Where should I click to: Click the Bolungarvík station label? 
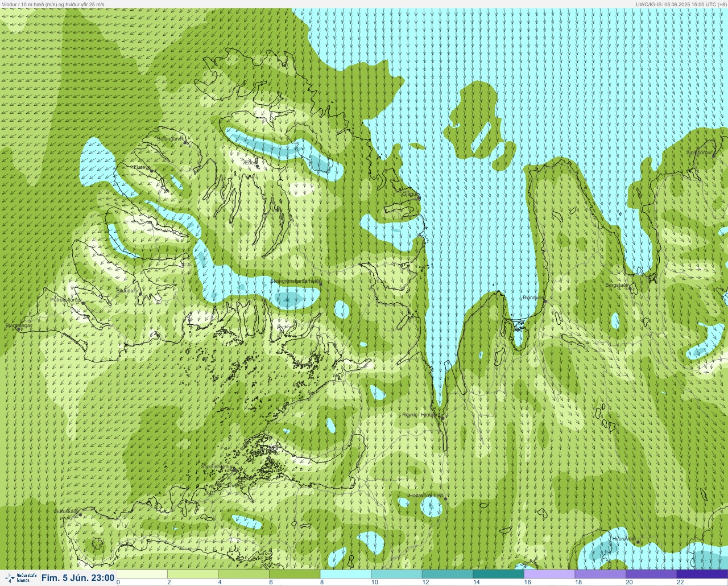170,138
